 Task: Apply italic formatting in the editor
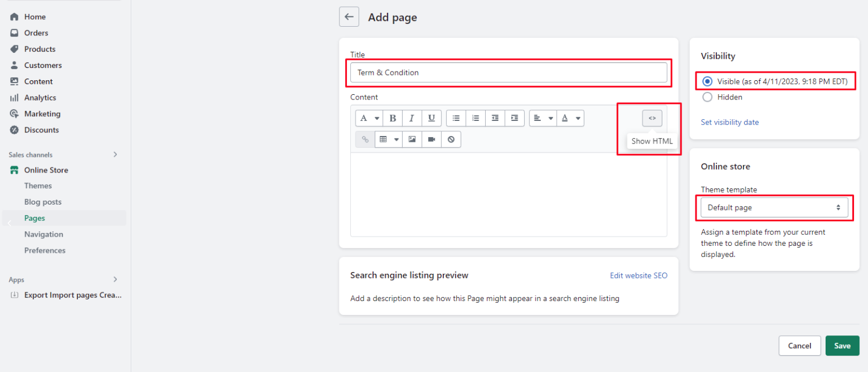click(x=412, y=119)
